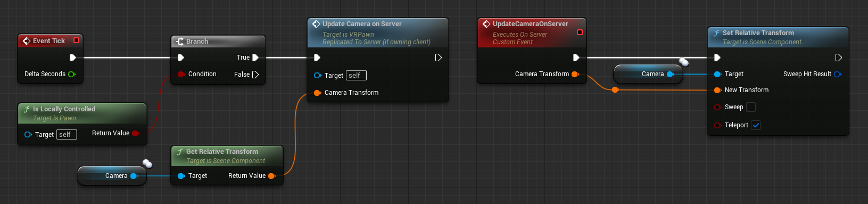Click the self field in Update Camera on Server
Screen dimensions: 868x204
[x=356, y=76]
